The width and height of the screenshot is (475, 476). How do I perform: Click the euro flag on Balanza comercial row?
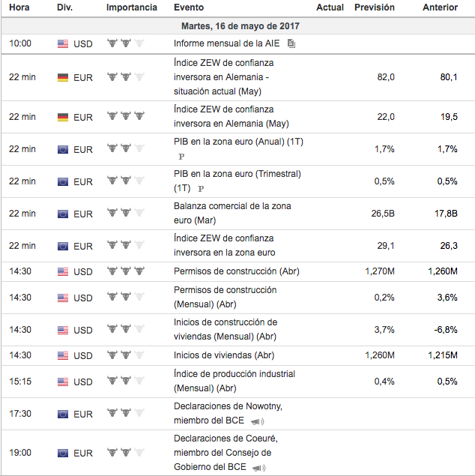point(63,214)
